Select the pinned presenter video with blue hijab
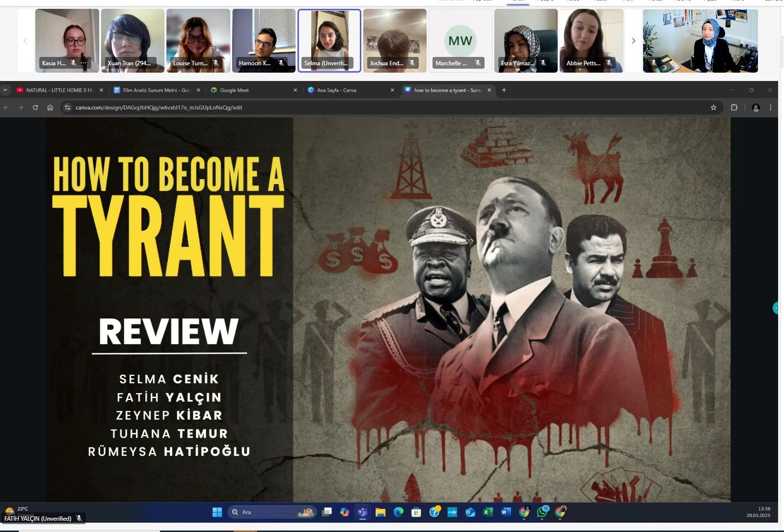Screen dimensions: 784x532 (701, 41)
